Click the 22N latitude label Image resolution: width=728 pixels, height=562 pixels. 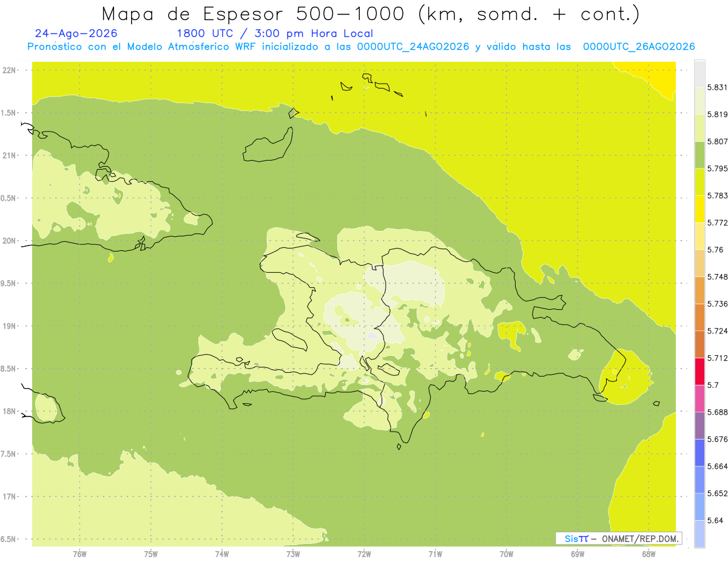[x=9, y=70]
